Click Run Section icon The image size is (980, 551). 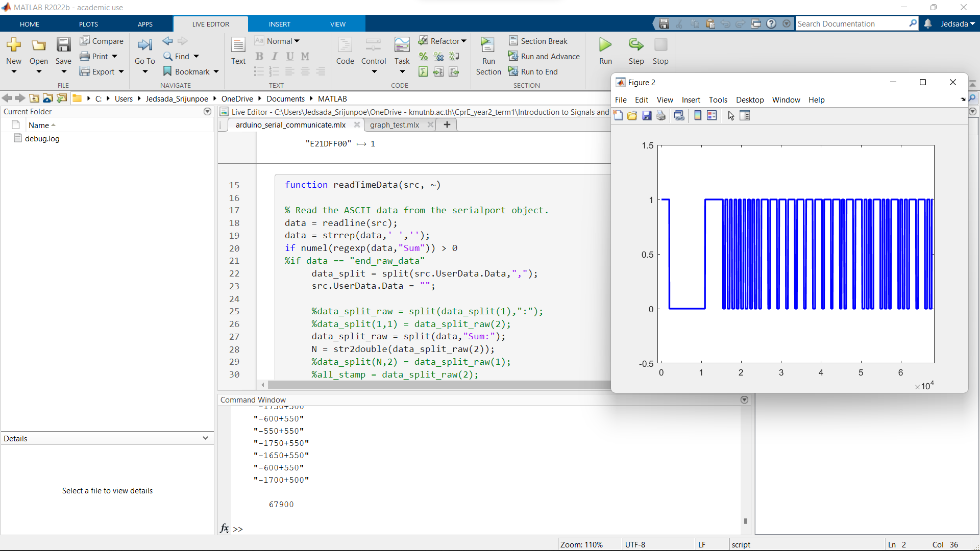tap(488, 45)
